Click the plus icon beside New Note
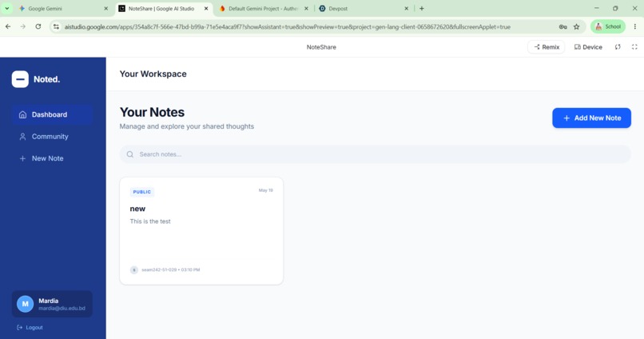 (22, 158)
